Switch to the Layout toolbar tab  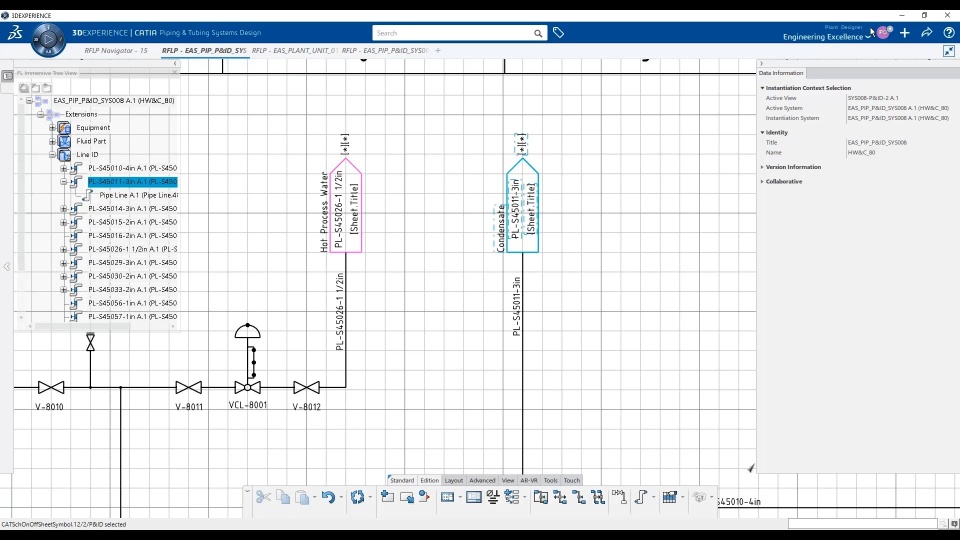tap(454, 480)
